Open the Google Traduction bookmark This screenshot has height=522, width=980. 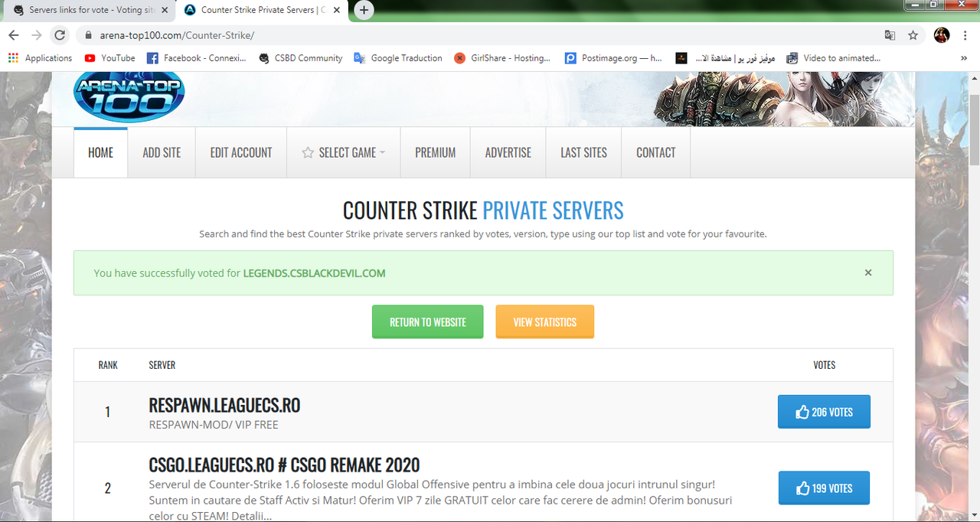398,57
